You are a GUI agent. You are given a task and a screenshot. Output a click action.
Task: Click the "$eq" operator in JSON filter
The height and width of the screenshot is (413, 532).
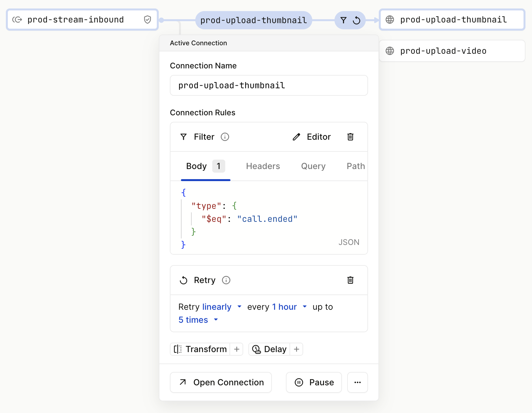point(214,219)
